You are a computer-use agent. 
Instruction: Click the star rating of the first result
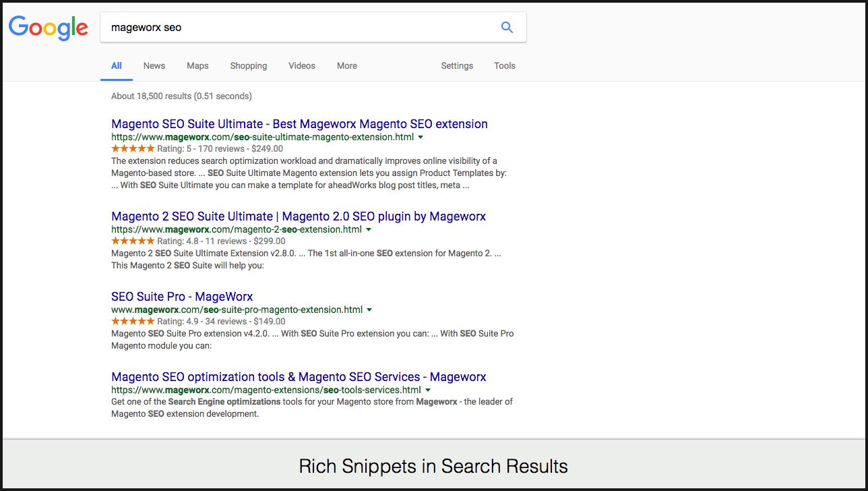tap(133, 149)
